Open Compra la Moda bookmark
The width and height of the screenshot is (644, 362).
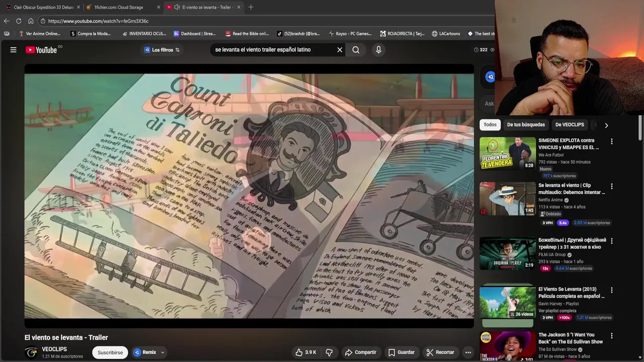pos(91,34)
